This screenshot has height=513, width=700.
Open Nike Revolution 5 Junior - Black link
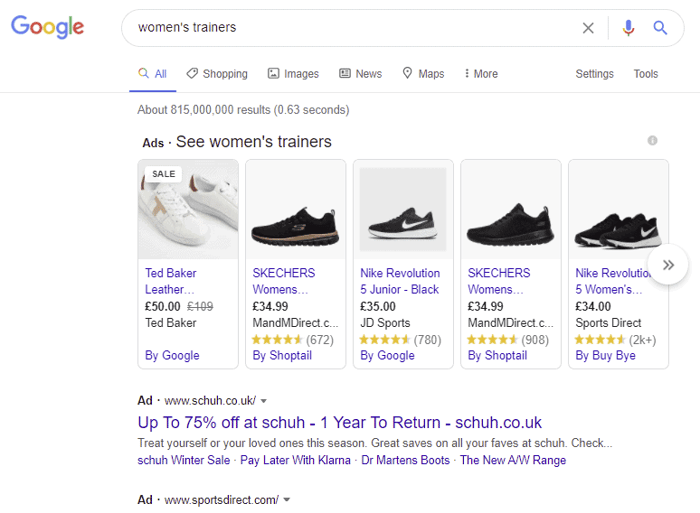click(400, 281)
